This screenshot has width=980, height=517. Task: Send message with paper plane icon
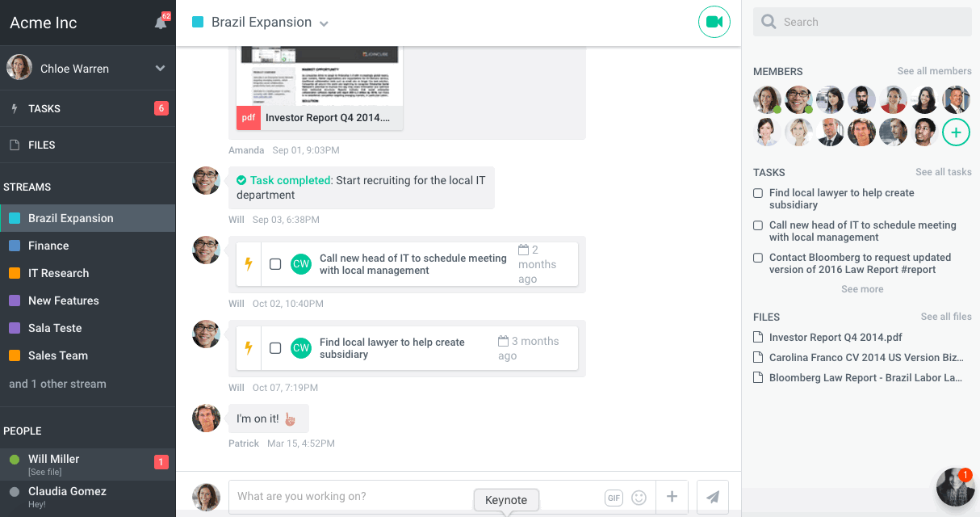[x=713, y=497]
